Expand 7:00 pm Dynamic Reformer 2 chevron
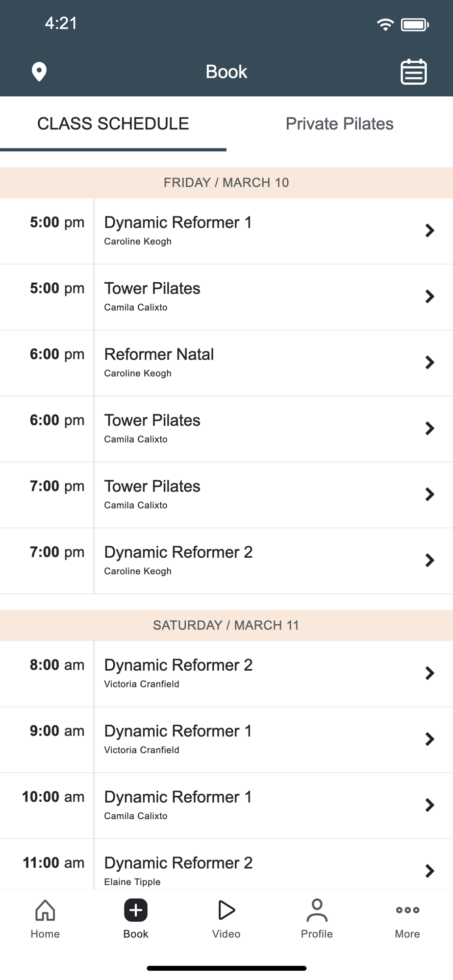Viewport: 453px width, 980px height. (429, 561)
